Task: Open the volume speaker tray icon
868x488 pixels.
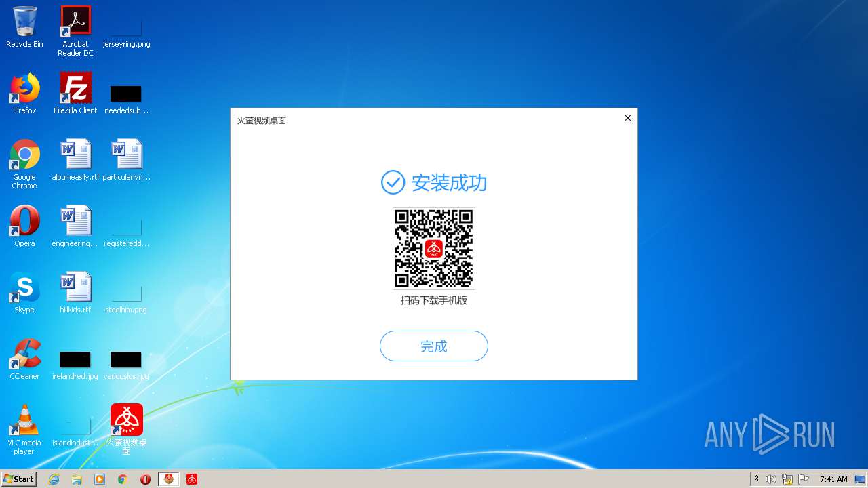Action: pyautogui.click(x=771, y=479)
